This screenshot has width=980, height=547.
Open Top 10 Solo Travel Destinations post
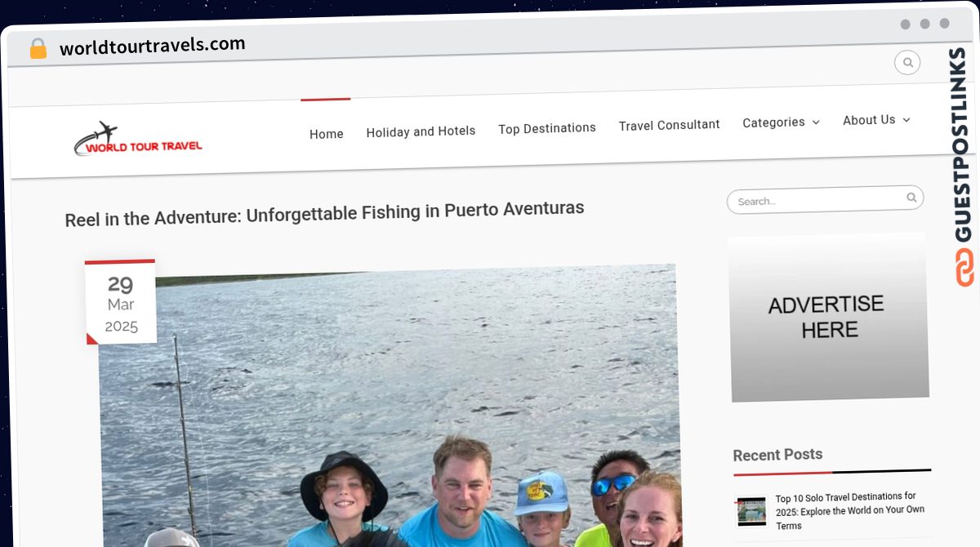849,511
